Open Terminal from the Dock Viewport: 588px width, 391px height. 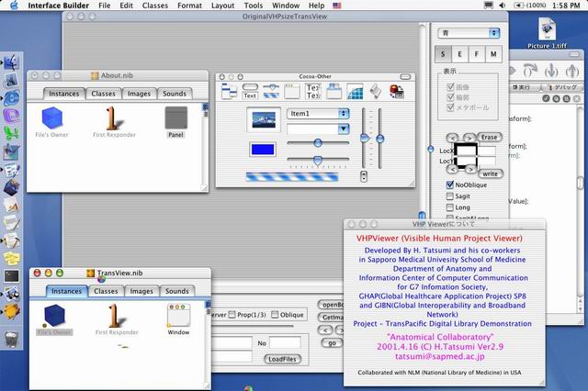(11, 276)
